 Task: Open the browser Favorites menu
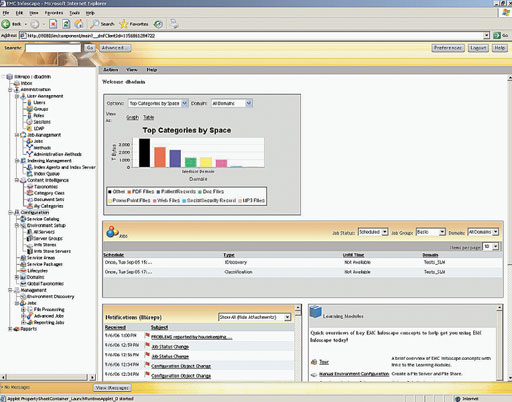54,13
